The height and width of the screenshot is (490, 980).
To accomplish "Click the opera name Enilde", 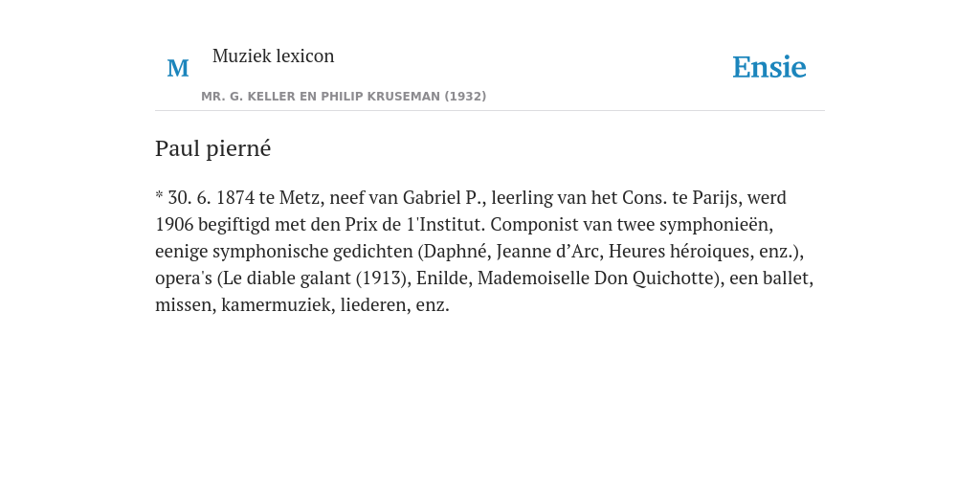I will (442, 278).
